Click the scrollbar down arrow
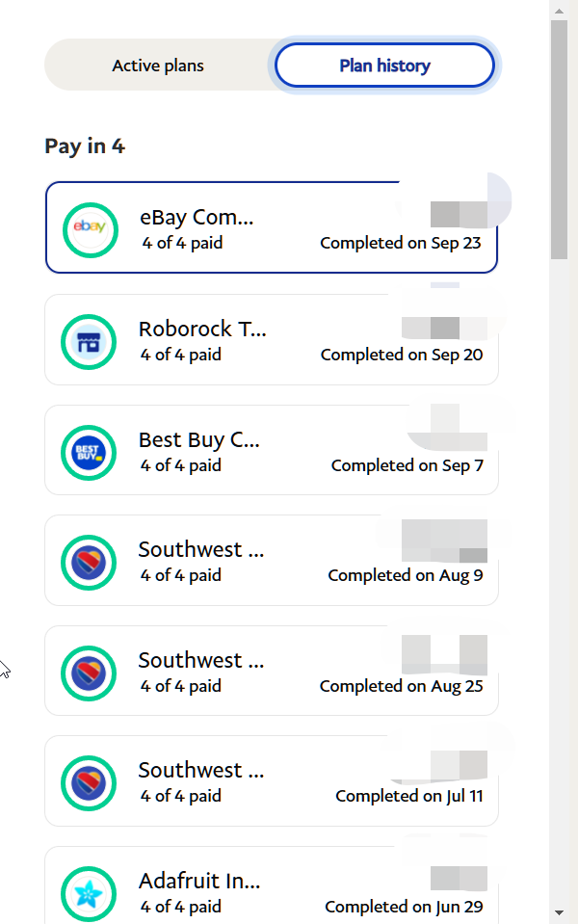The image size is (578, 924). pyautogui.click(x=560, y=912)
